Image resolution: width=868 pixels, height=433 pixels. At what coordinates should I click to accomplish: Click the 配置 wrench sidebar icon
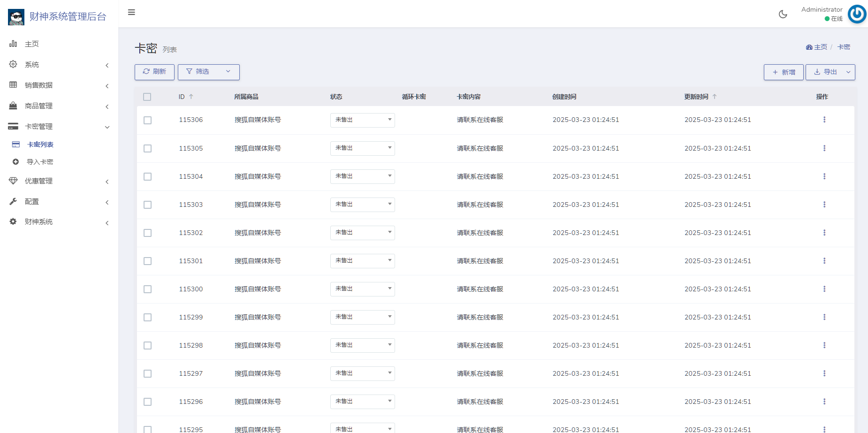pos(13,202)
